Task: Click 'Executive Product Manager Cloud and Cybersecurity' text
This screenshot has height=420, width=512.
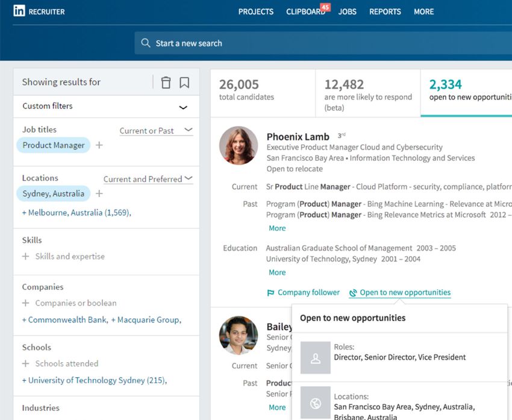Action: click(x=355, y=147)
